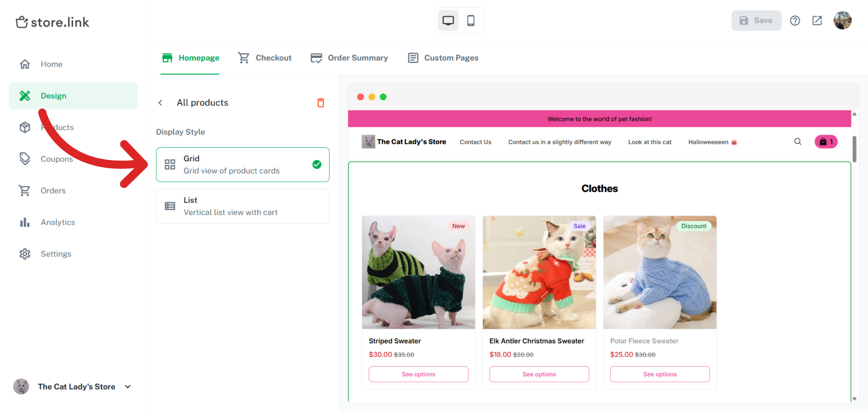This screenshot has width=868, height=412.
Task: Click the green checkmark on Grid
Action: [x=317, y=164]
